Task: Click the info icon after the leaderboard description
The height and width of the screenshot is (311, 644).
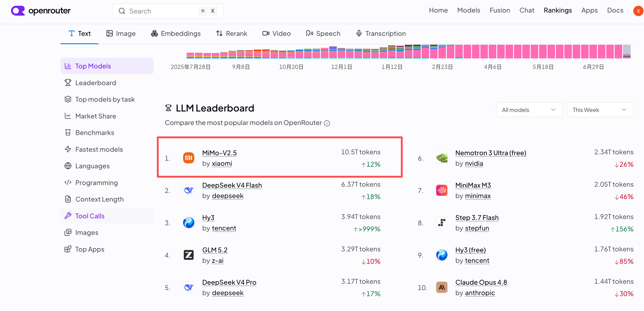Action: point(327,123)
